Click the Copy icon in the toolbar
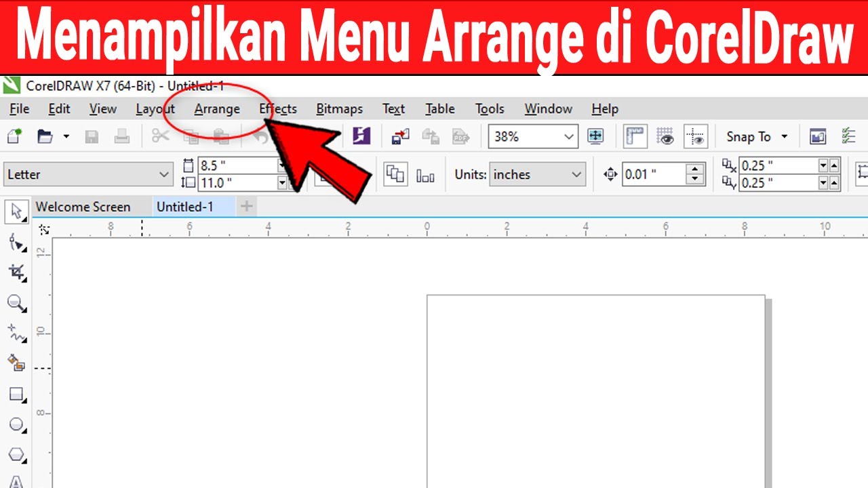This screenshot has width=868, height=488. tap(192, 136)
